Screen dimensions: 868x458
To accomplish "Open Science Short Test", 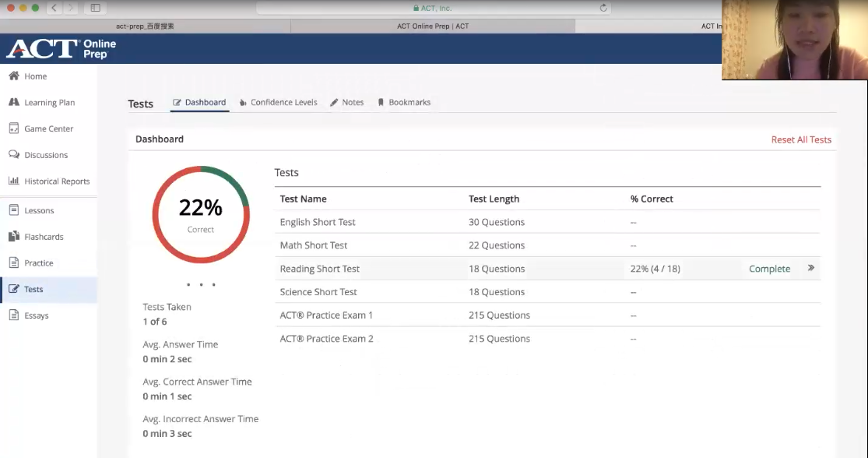I will point(318,292).
